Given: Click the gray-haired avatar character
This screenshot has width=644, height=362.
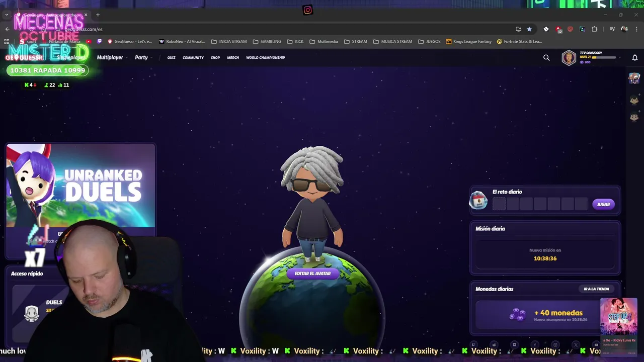Looking at the screenshot, I should tap(312, 204).
